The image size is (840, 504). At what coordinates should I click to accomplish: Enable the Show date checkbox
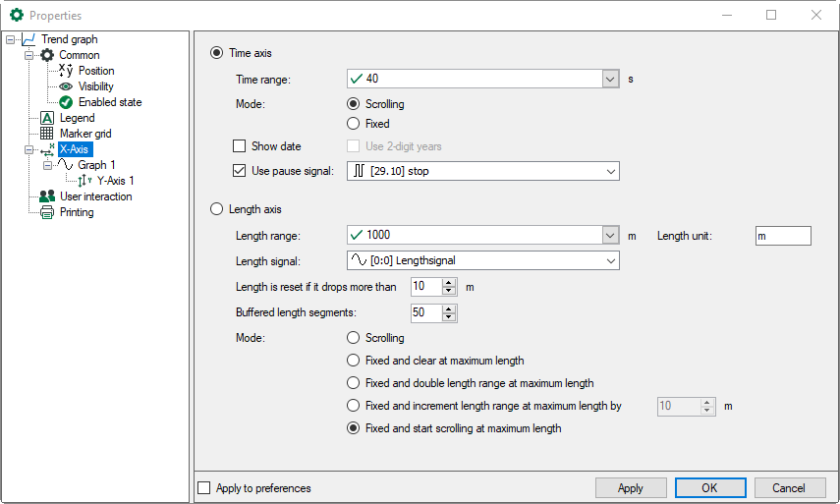click(239, 146)
